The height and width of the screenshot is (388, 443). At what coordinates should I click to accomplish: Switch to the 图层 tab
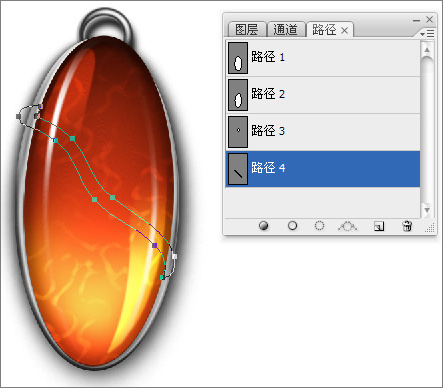tap(247, 30)
